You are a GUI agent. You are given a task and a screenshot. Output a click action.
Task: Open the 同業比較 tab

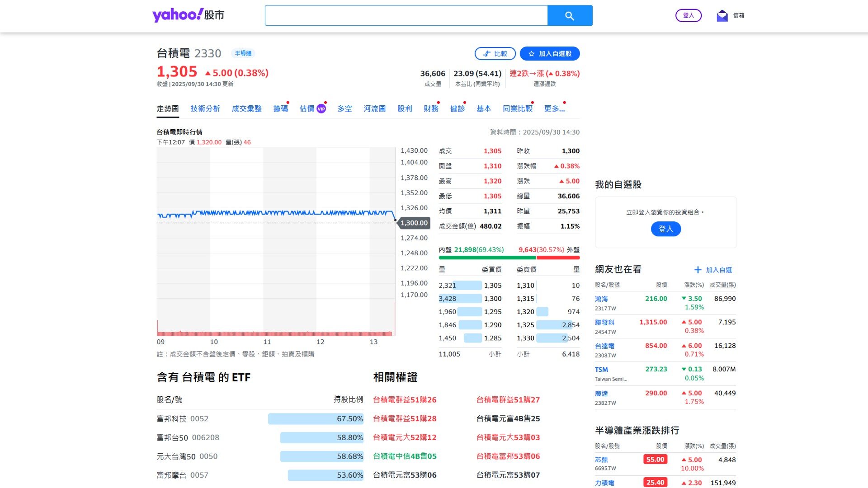pos(518,109)
